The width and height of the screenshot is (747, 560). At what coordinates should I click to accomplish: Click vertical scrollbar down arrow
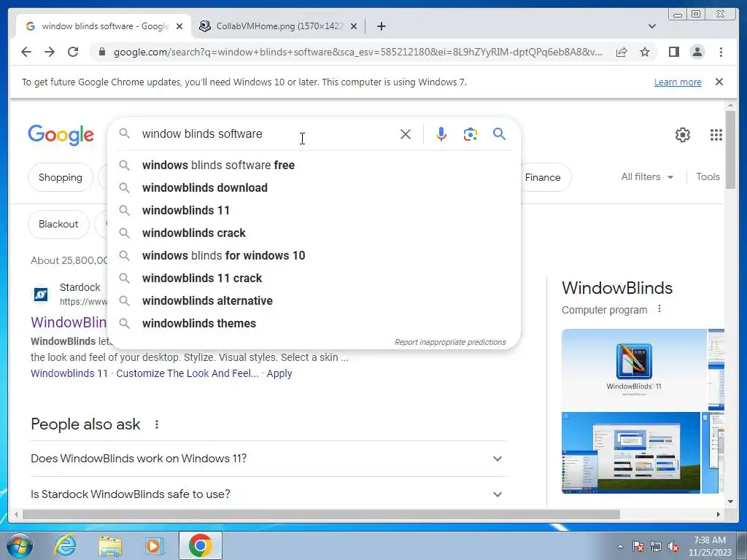731,502
